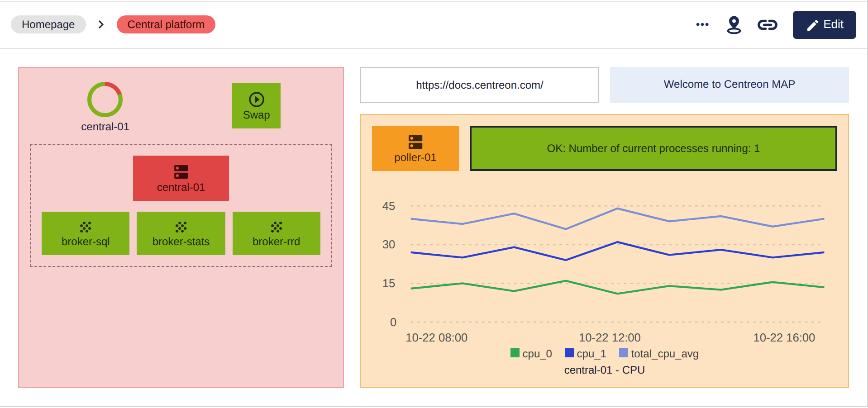Open the broker-rrd service tile
This screenshot has height=408, width=868.
pos(277,233)
